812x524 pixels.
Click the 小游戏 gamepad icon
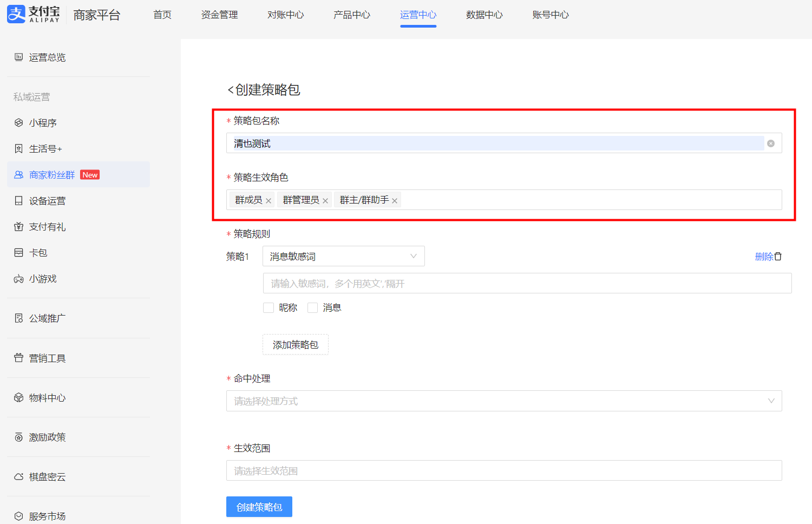19,279
